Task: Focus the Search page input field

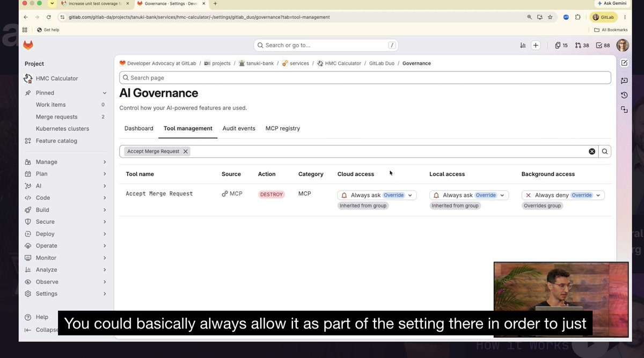Action: coord(365,78)
